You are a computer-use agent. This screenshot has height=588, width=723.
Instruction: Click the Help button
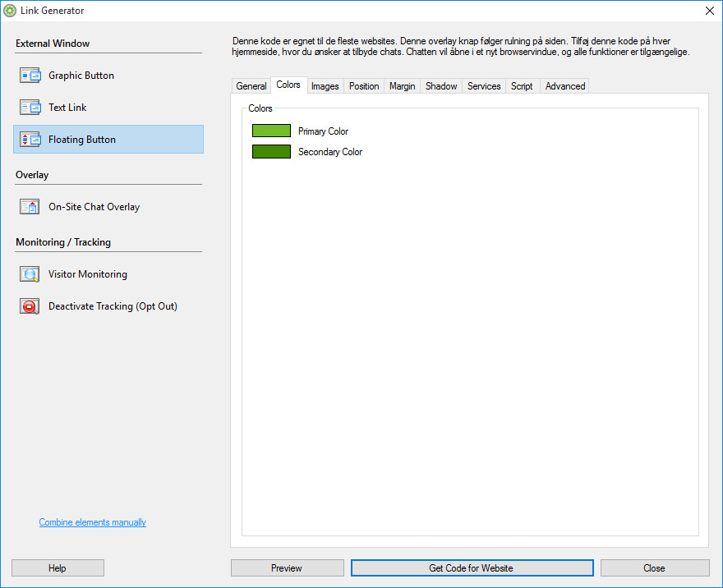58,568
